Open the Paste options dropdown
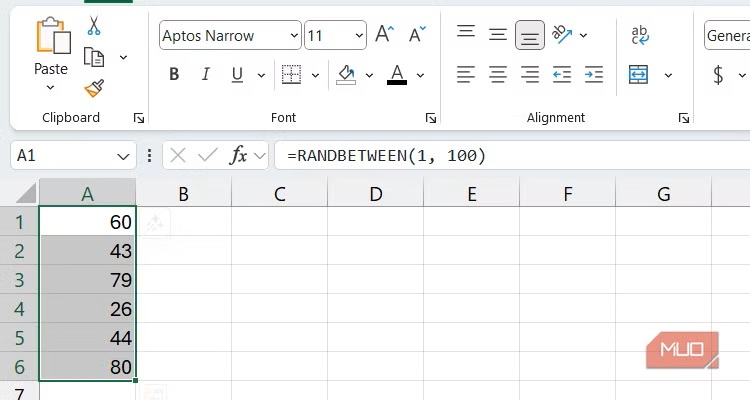The image size is (750, 400). click(x=51, y=89)
